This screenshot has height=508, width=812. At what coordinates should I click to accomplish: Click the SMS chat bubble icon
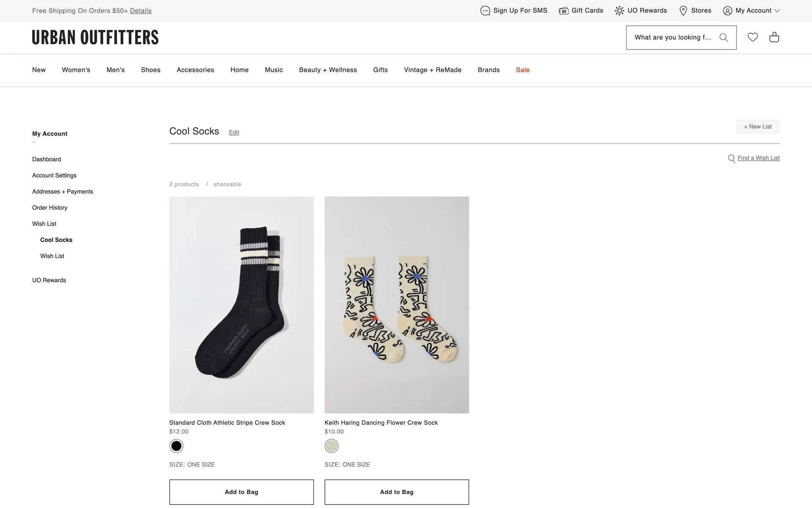[485, 11]
